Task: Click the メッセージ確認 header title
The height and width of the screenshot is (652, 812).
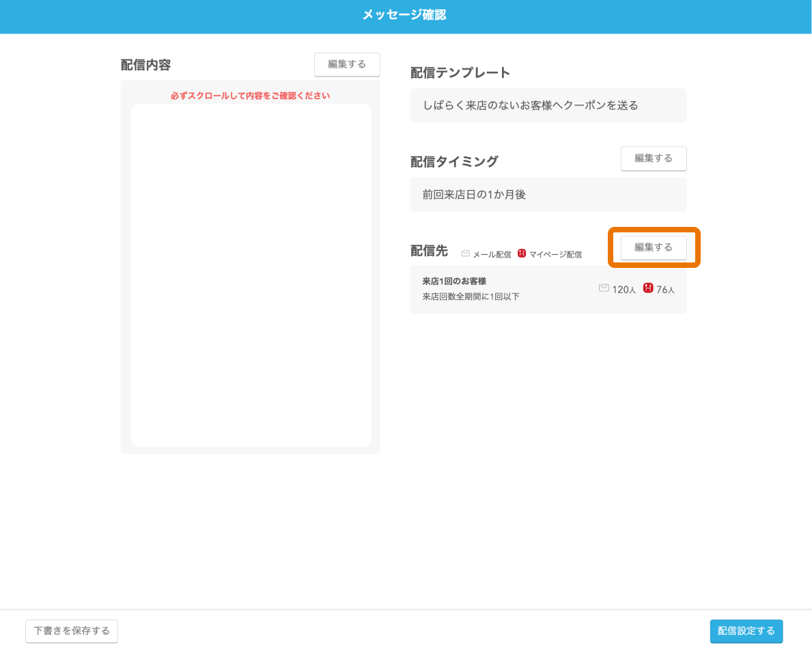Action: pyautogui.click(x=404, y=15)
